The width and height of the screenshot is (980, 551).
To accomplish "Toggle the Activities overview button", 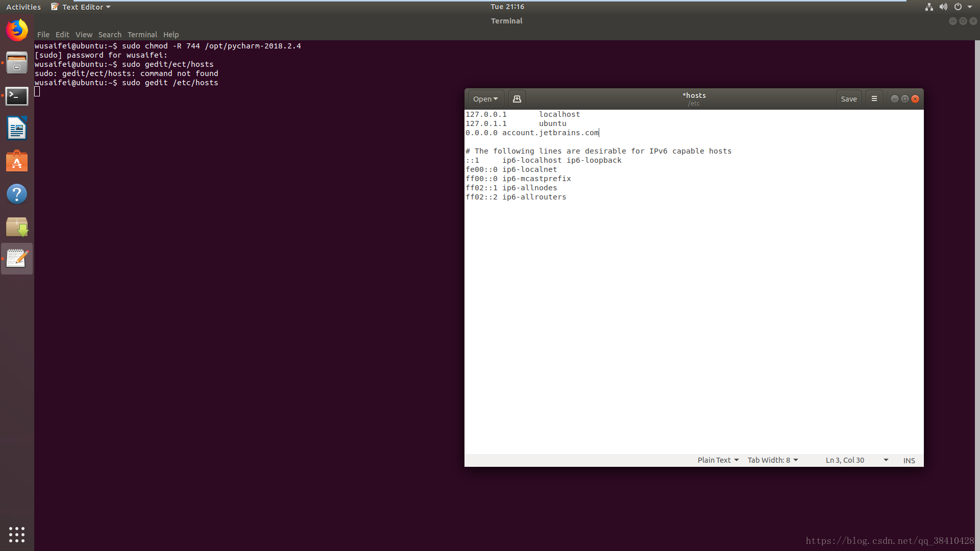I will 23,7.
